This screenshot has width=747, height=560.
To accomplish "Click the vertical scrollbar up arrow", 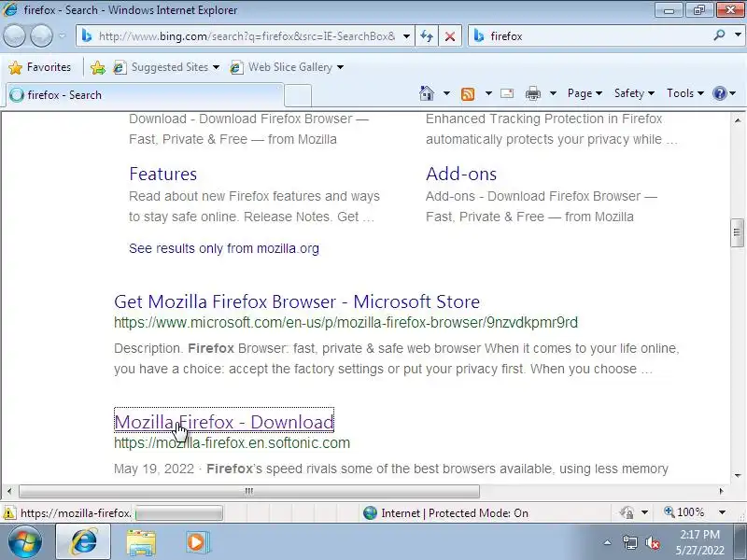I will point(738,120).
